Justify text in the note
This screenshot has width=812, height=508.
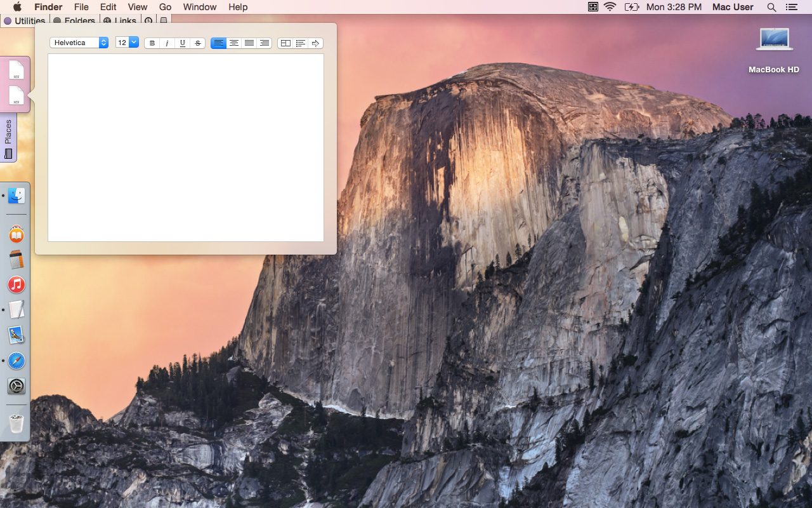coord(249,43)
